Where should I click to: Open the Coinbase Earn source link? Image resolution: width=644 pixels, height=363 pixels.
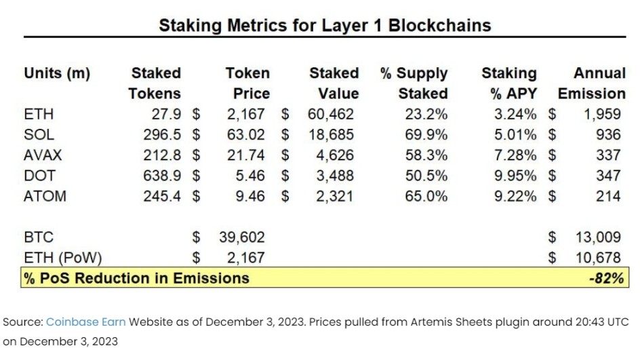coord(85,322)
